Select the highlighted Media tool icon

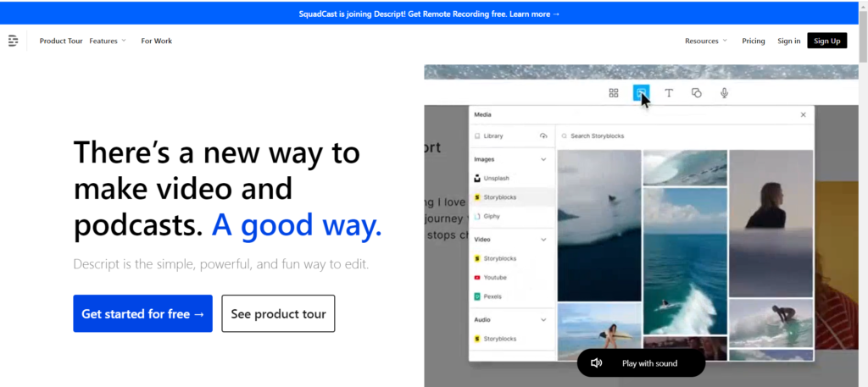(x=641, y=93)
